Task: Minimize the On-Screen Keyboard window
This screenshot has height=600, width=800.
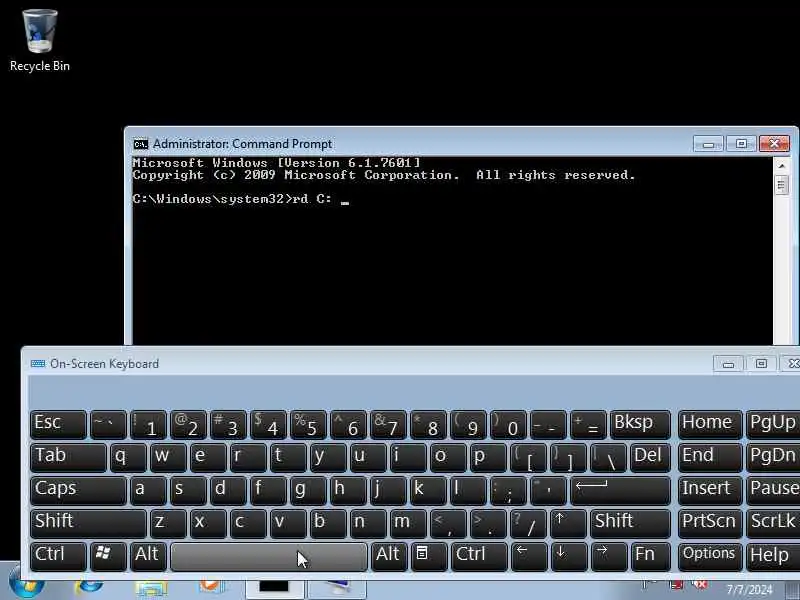Action: click(x=728, y=364)
